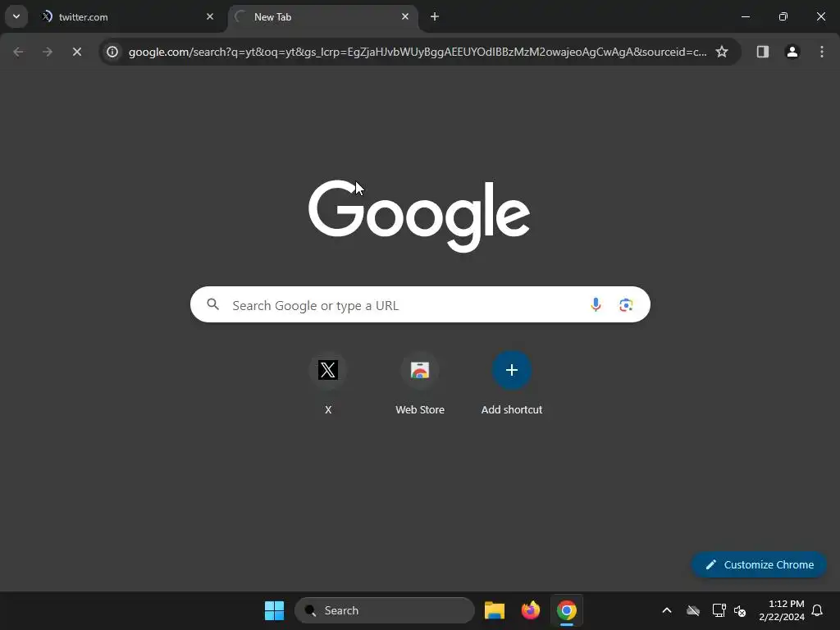
Task: Click the muted volume tray icon
Action: [741, 610]
